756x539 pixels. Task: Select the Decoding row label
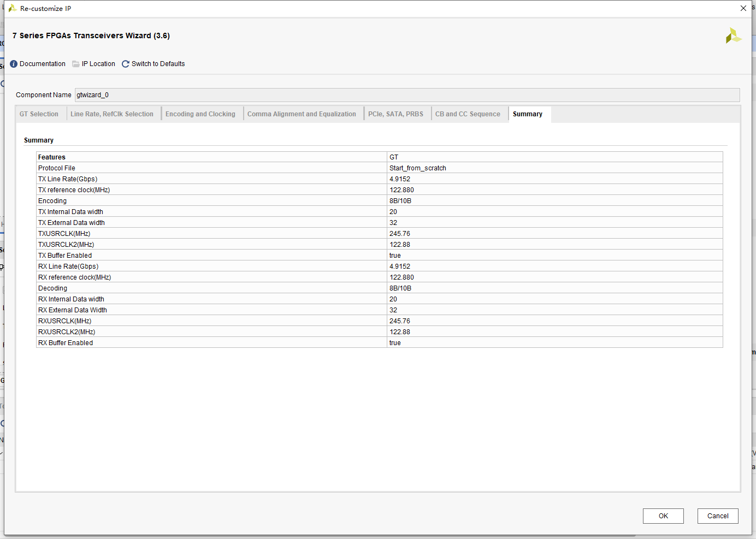click(52, 288)
